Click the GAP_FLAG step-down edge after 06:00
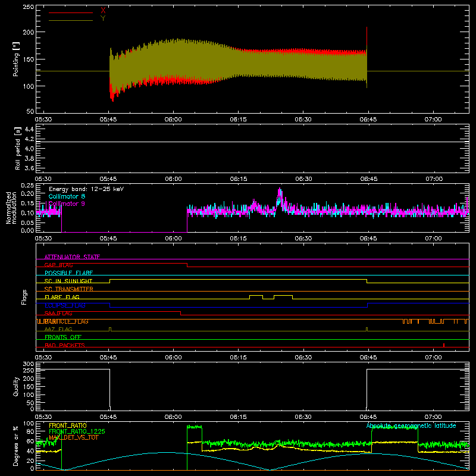The height and width of the screenshot is (476, 476). click(187, 265)
